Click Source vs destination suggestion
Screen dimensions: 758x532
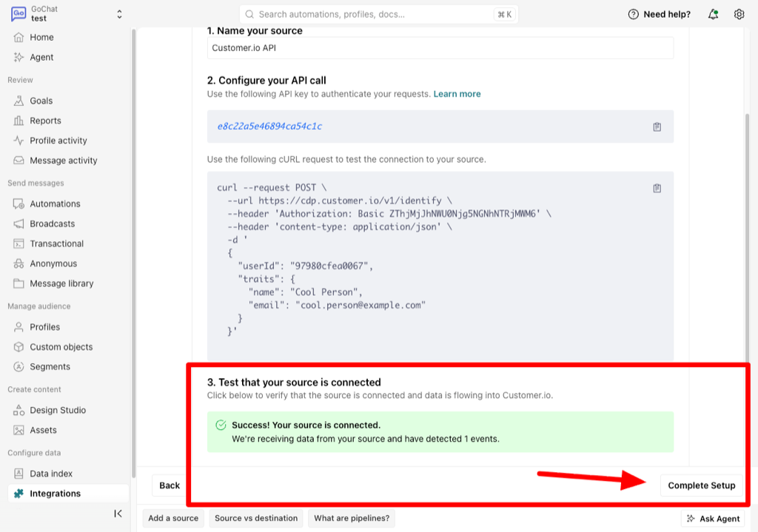[x=256, y=518]
